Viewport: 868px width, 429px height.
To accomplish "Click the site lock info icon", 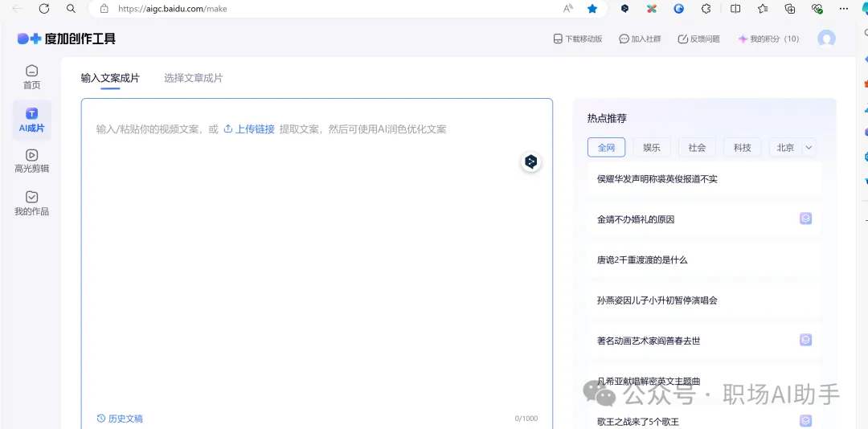I will (x=104, y=8).
